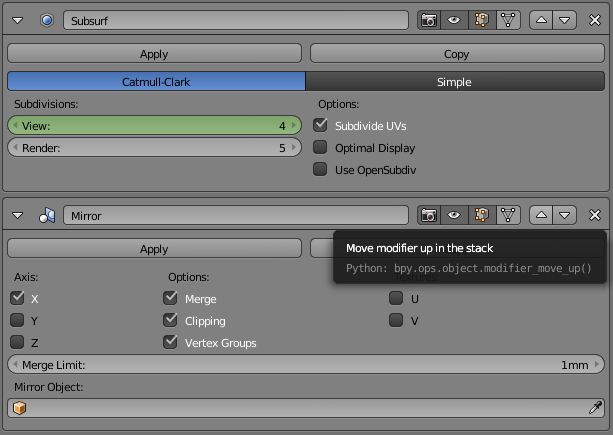Enable texture U mirroring checkbox
This screenshot has height=435, width=613.
[396, 298]
